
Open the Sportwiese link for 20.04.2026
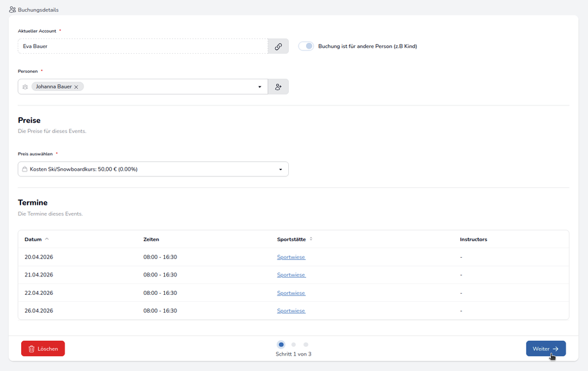291,257
